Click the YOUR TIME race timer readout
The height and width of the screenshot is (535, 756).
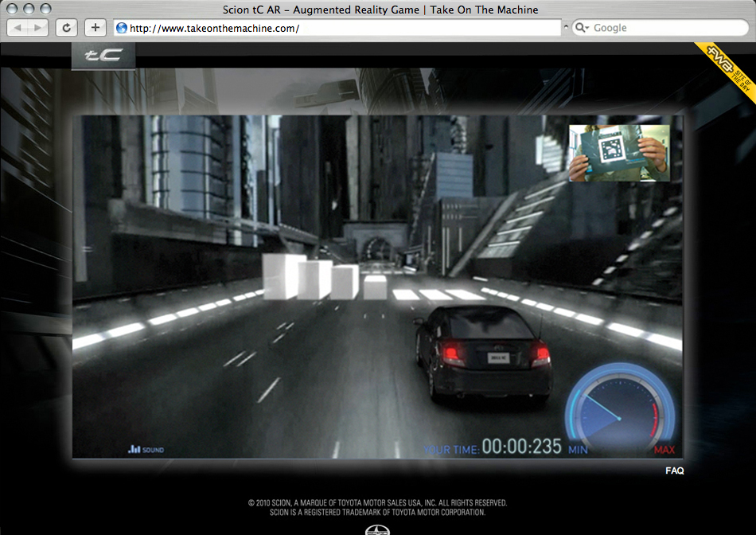click(x=493, y=447)
